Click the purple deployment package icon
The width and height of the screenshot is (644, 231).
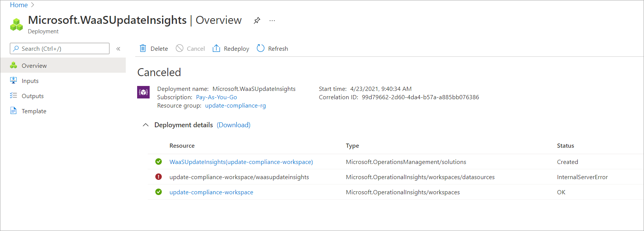click(143, 92)
